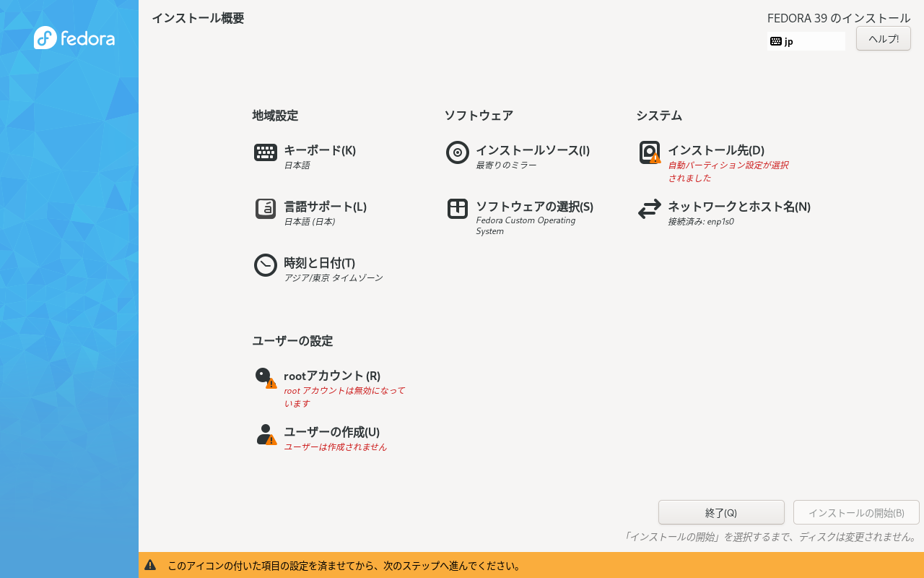Click the disc icon for インストールソース
The width and height of the screenshot is (924, 578).
[458, 152]
